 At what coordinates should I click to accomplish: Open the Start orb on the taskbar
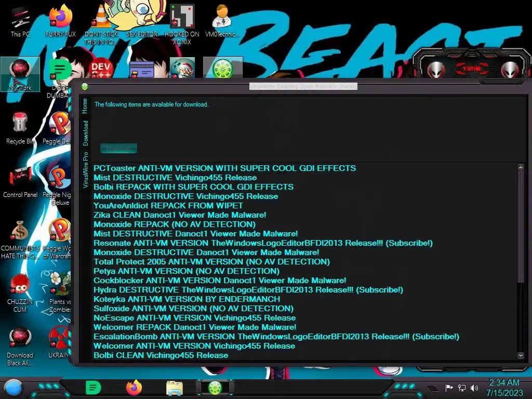click(14, 388)
